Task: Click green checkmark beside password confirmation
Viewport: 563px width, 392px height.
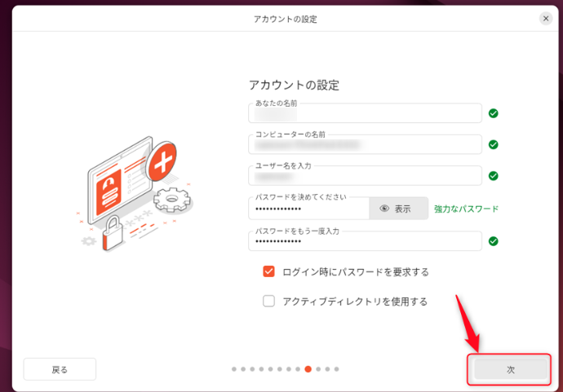Action: [494, 241]
